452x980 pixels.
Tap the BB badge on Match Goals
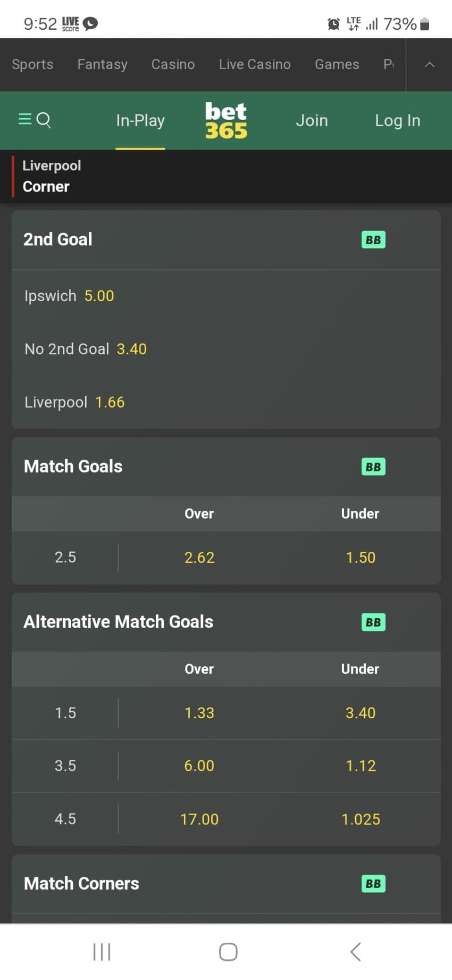pyautogui.click(x=373, y=467)
